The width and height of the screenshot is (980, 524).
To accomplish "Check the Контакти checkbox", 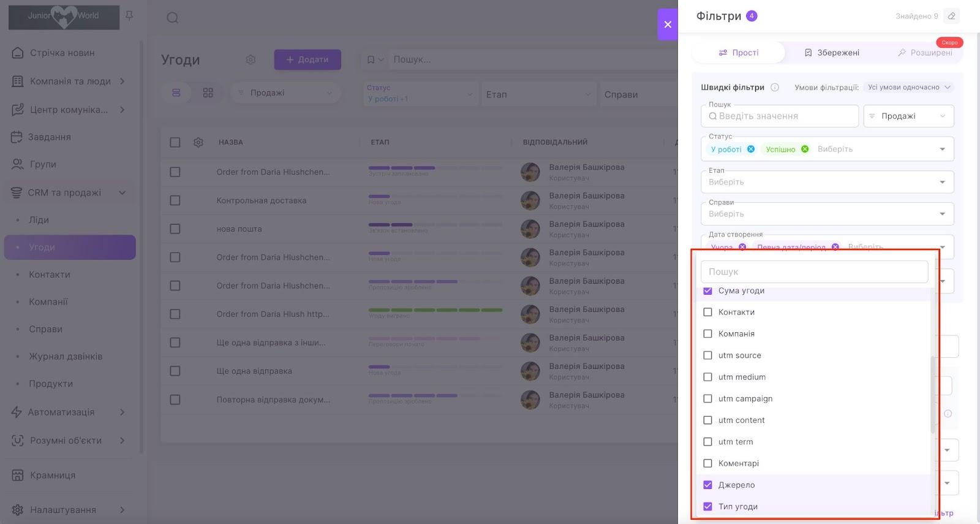I will click(707, 312).
